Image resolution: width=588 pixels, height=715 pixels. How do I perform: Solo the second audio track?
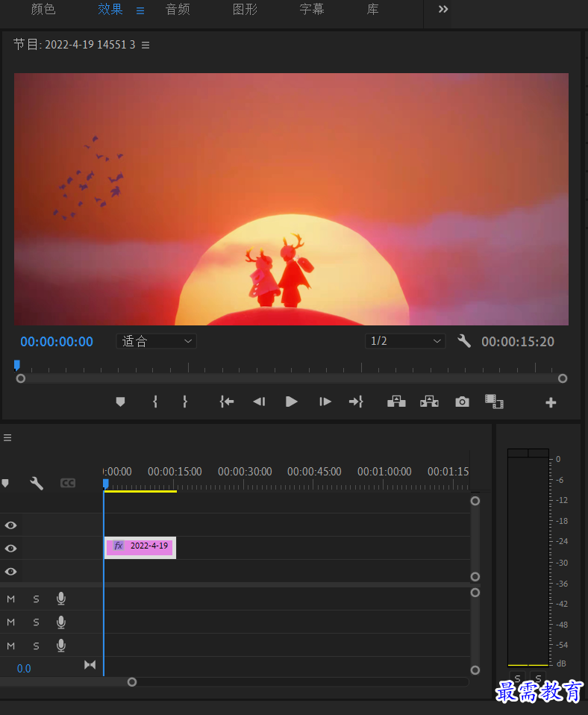tap(36, 622)
